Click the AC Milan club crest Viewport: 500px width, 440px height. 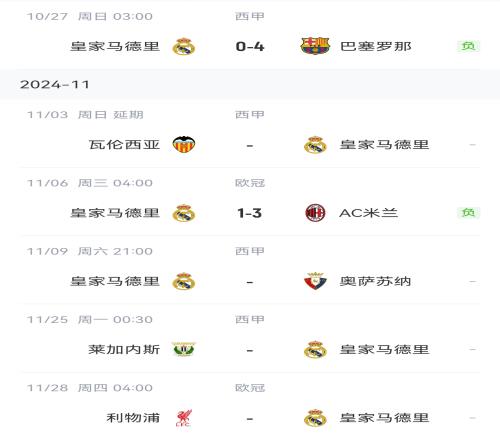coord(315,213)
